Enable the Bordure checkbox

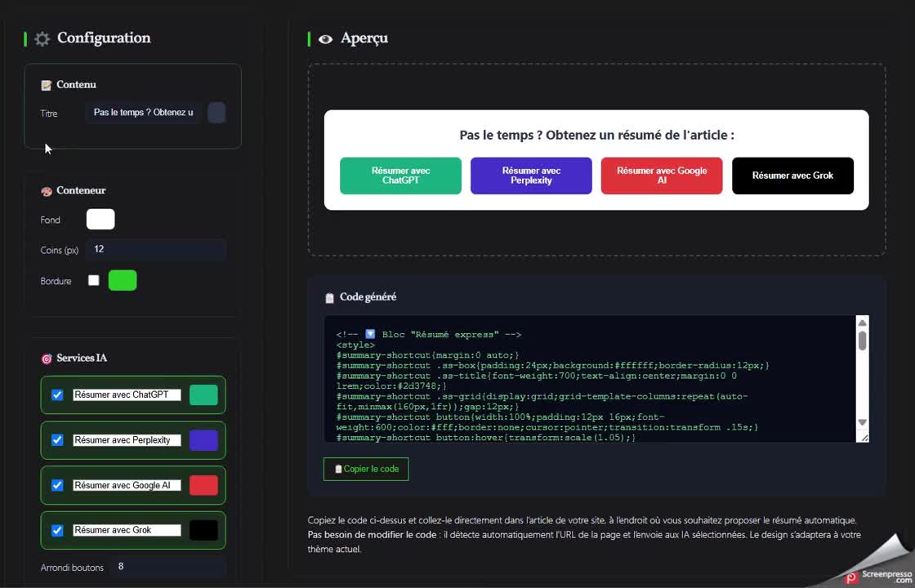point(94,281)
